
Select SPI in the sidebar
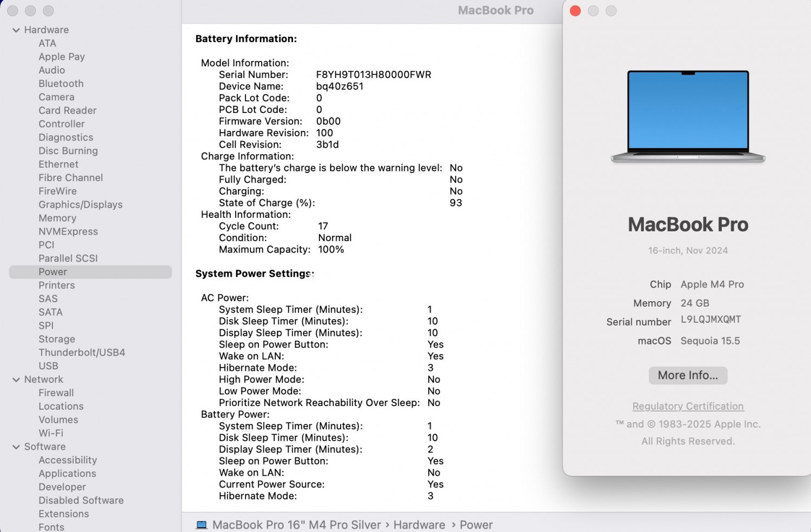tap(46, 325)
